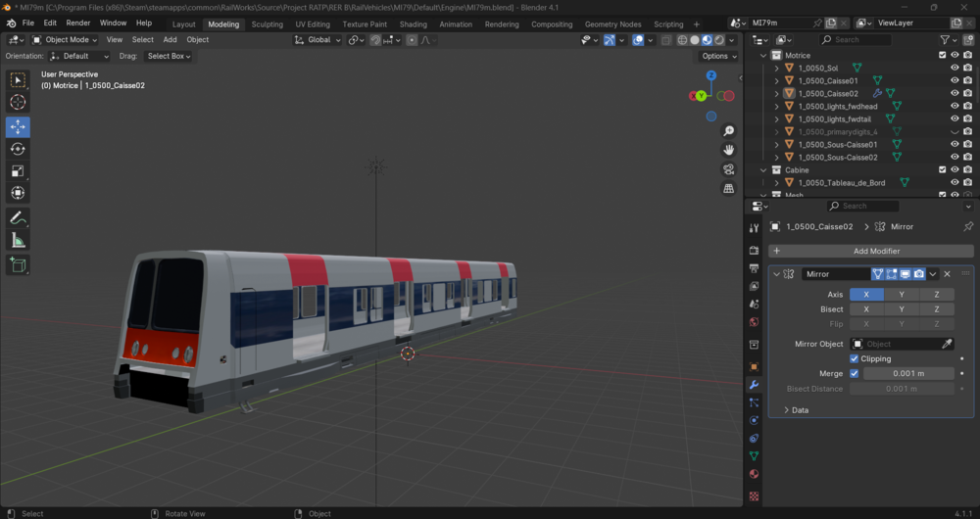
Task: Disable the Merge checkbox
Action: pos(854,373)
